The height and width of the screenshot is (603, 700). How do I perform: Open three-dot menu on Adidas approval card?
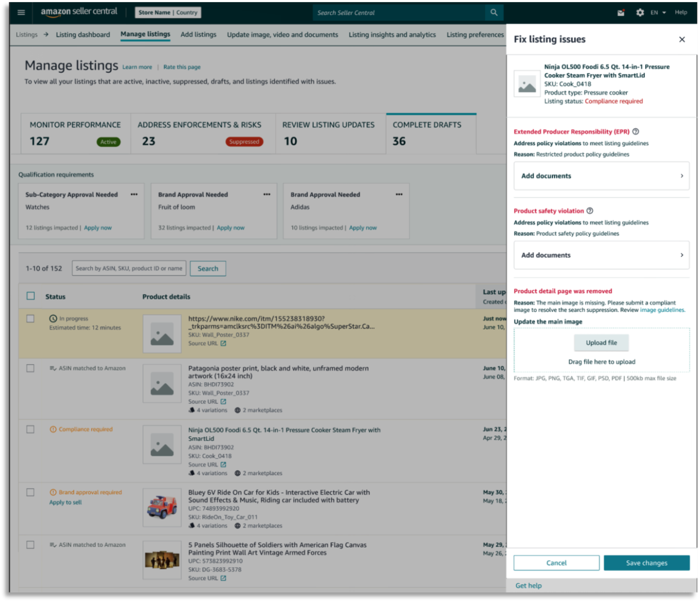pos(399,195)
